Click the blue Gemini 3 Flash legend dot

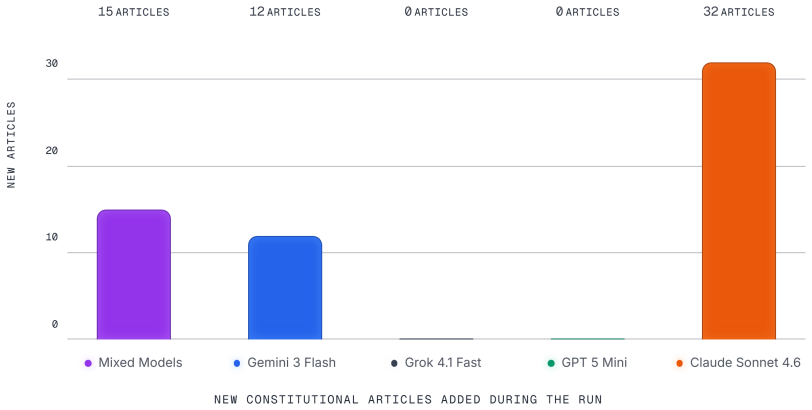click(237, 363)
